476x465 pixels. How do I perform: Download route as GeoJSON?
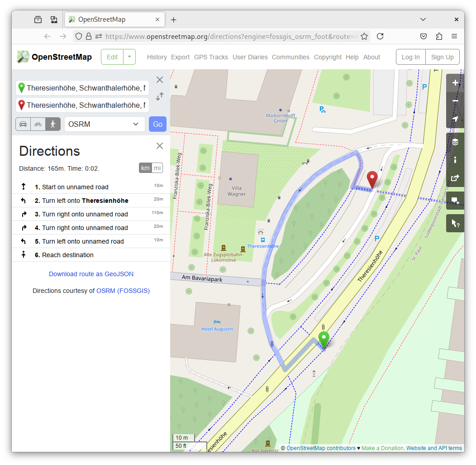coord(91,274)
